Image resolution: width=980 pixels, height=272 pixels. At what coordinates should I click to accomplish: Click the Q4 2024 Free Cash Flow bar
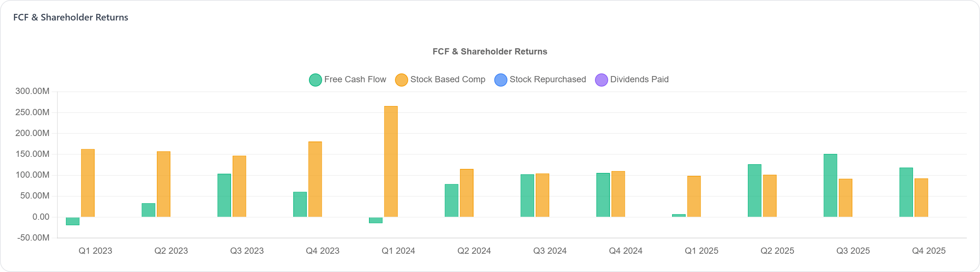point(603,195)
